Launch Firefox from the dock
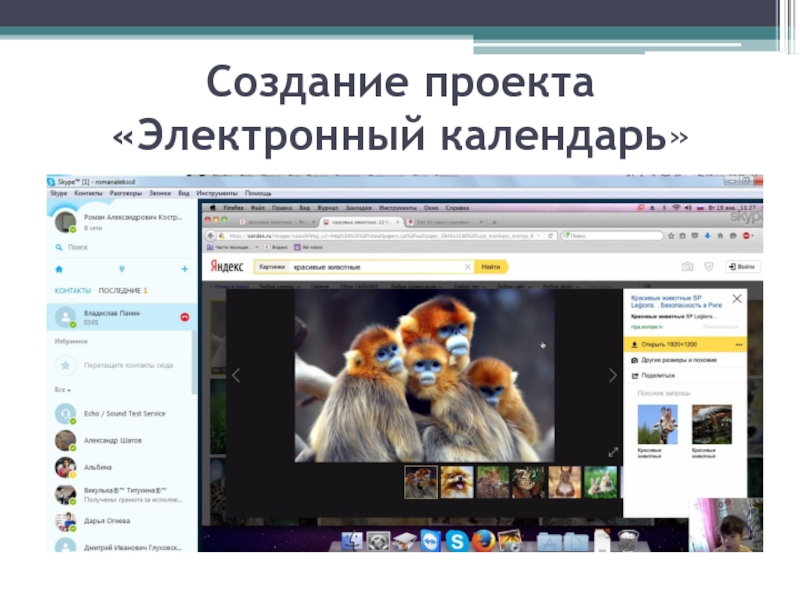 pos(484,541)
